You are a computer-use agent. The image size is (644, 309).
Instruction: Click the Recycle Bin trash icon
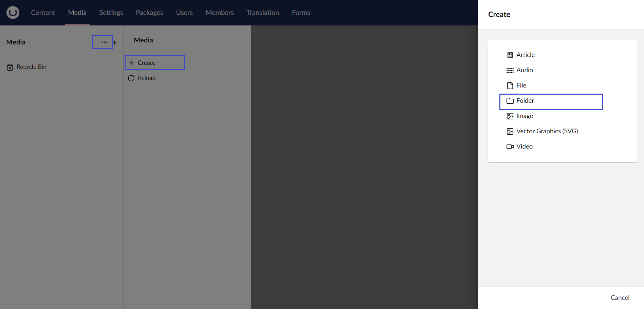point(10,67)
